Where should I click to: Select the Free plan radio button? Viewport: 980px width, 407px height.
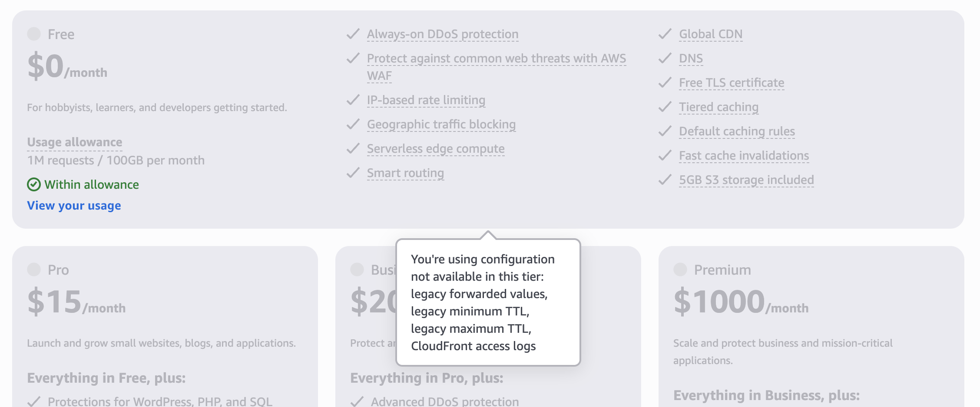tap(34, 34)
